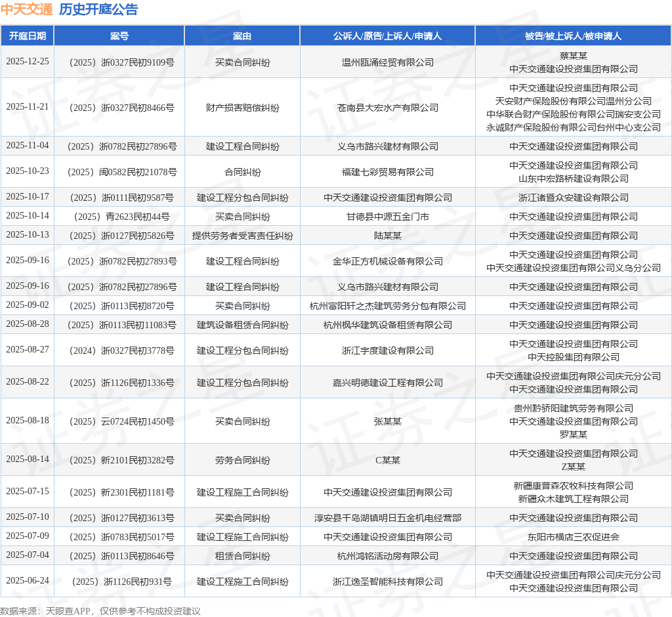
Task: Select the 开庭日期 column header
Action: click(28, 36)
